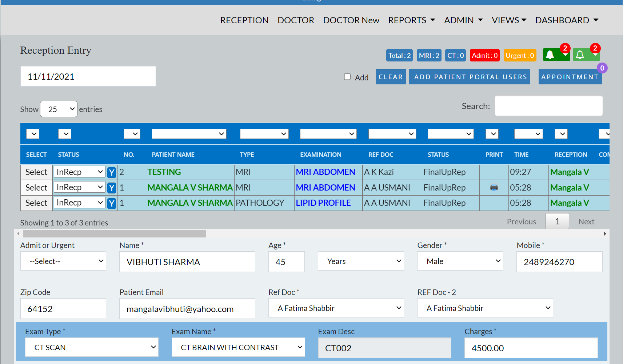The width and height of the screenshot is (623, 364).
Task: Open InRecp status dropdown in TESTING row
Action: [x=80, y=172]
